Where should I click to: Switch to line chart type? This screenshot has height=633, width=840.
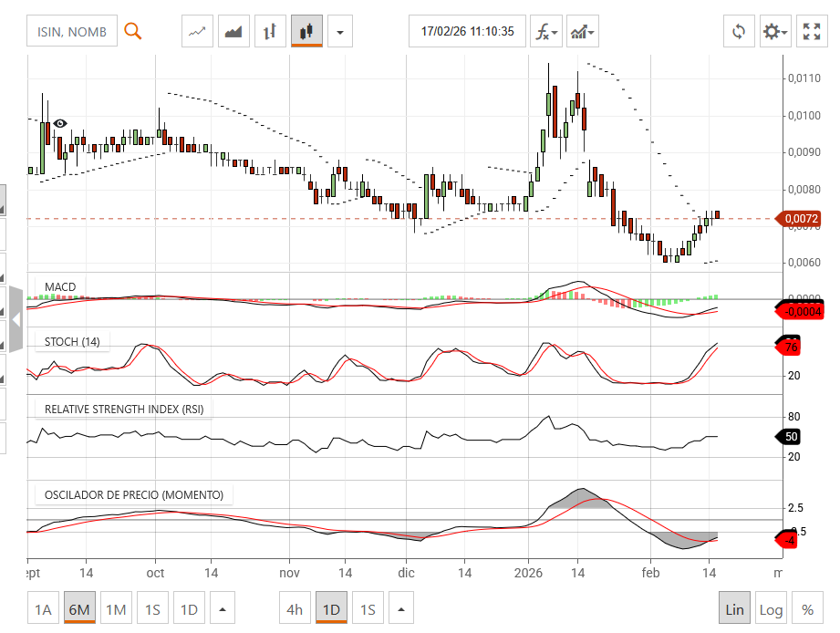(x=197, y=32)
